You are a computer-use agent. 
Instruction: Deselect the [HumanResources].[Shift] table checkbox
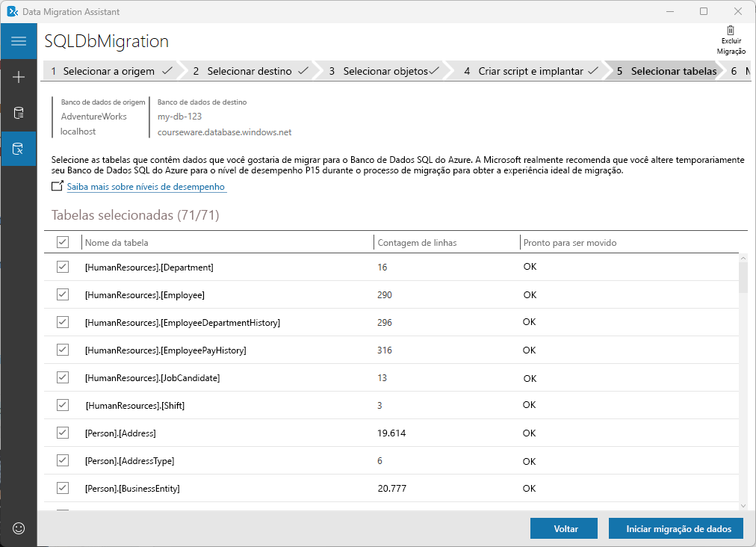(x=63, y=405)
